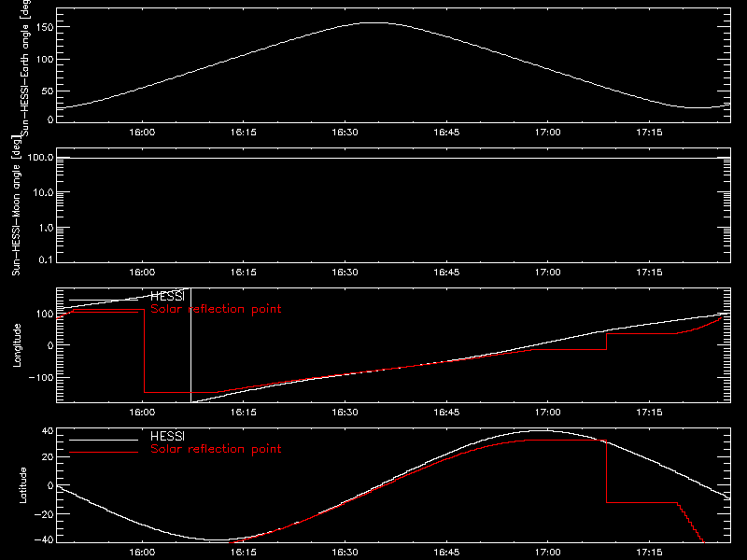Click the 20 tick on the Latitude axis
This screenshot has width=747, height=560.
[x=48, y=457]
